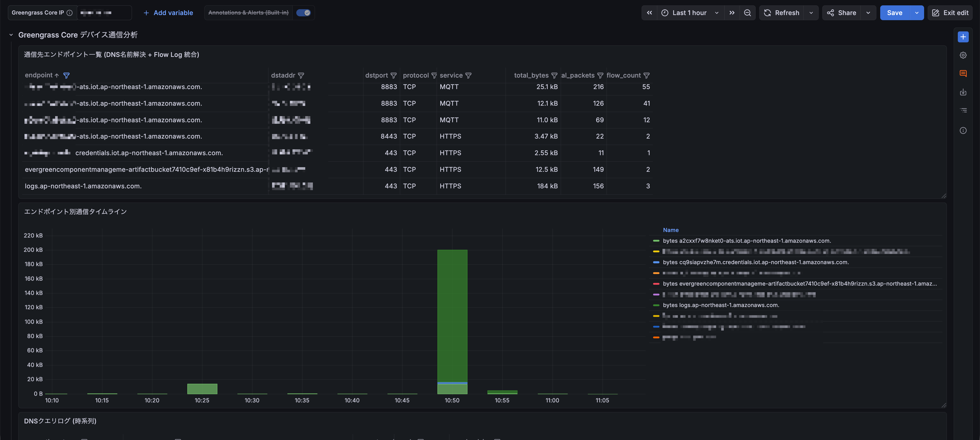Shift time range forward with double-right arrows
Viewport: 980px width, 440px height.
tap(732, 13)
